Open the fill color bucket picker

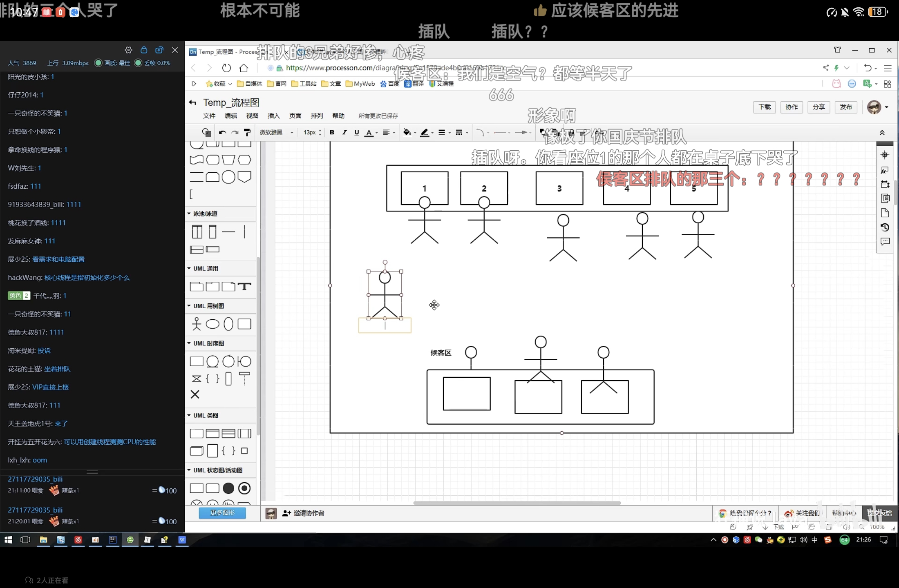[407, 132]
